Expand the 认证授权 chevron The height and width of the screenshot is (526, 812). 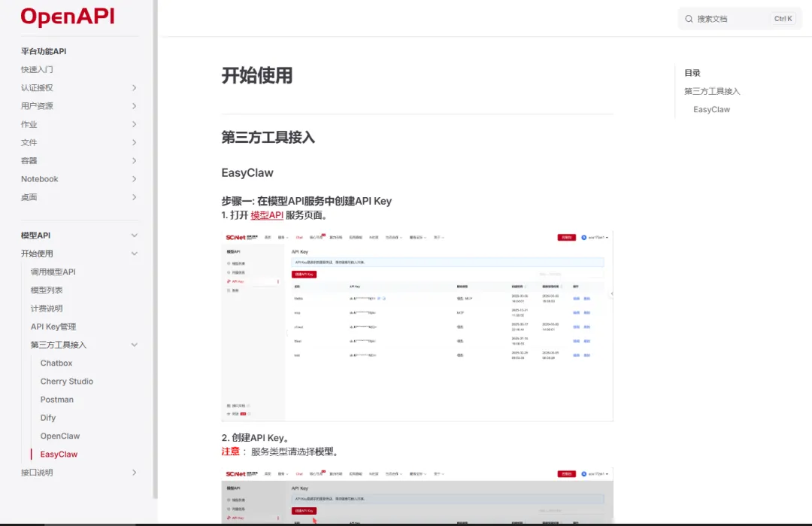pos(134,87)
